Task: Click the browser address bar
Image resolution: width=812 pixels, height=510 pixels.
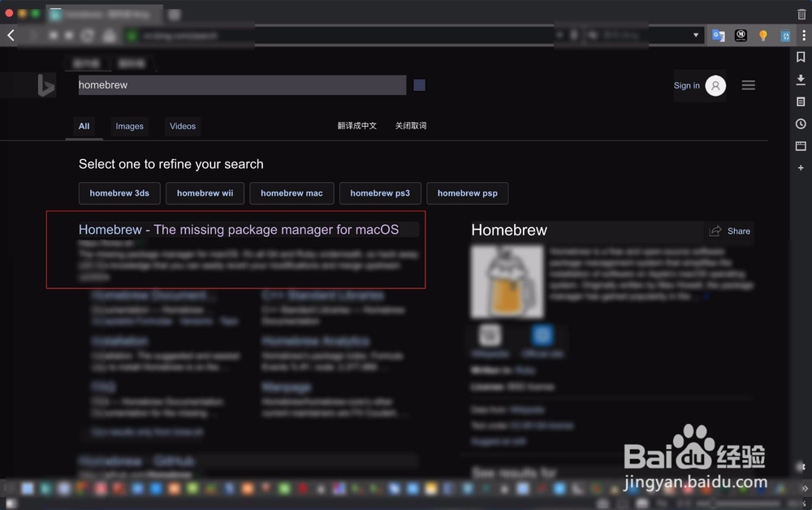Action: click(339, 35)
